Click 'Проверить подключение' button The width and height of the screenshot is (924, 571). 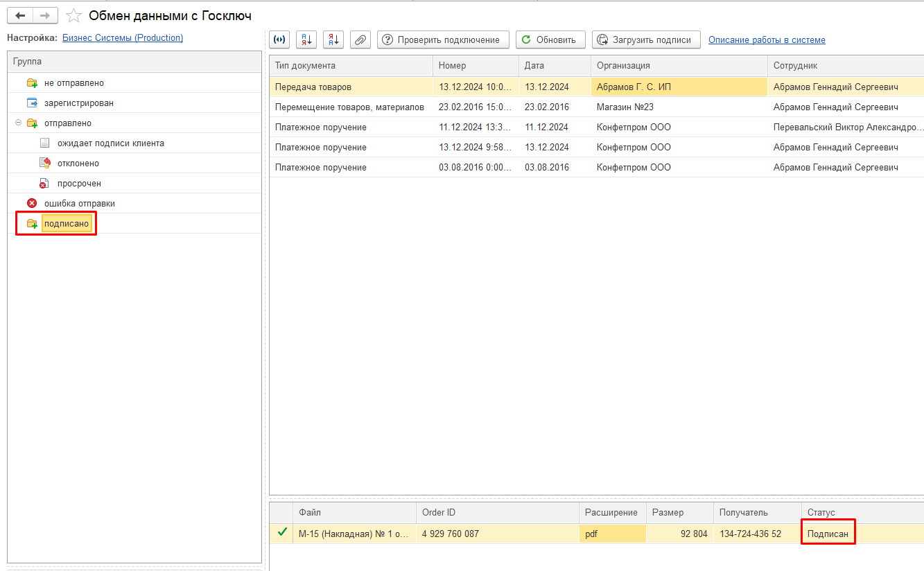443,39
